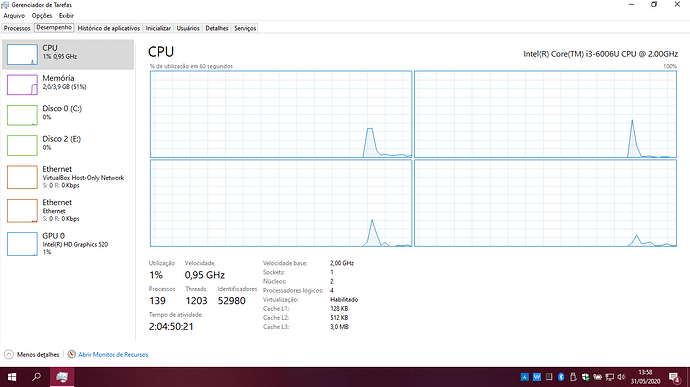Open the Detalhes tab

tap(217, 28)
